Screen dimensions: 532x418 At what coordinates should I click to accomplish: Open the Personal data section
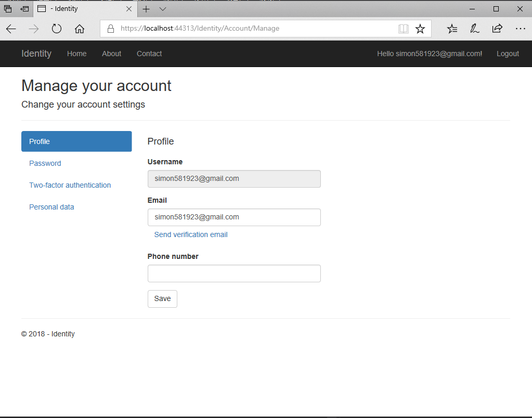click(x=51, y=207)
